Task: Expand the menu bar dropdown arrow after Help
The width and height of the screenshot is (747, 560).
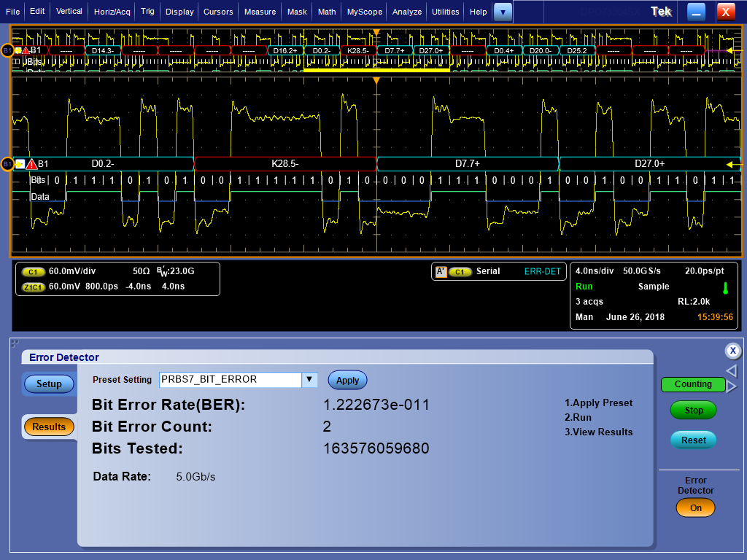Action: (x=503, y=12)
